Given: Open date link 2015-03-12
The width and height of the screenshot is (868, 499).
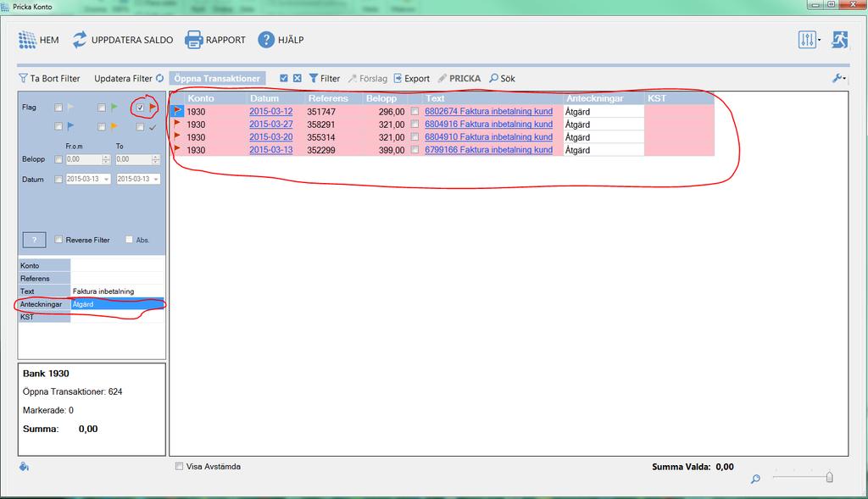Looking at the screenshot, I should (270, 111).
